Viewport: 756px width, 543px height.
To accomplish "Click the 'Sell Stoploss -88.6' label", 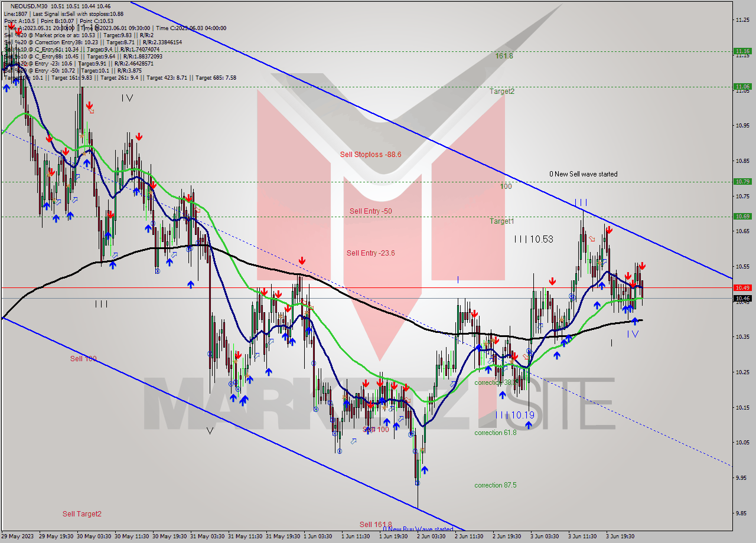I will (x=370, y=155).
